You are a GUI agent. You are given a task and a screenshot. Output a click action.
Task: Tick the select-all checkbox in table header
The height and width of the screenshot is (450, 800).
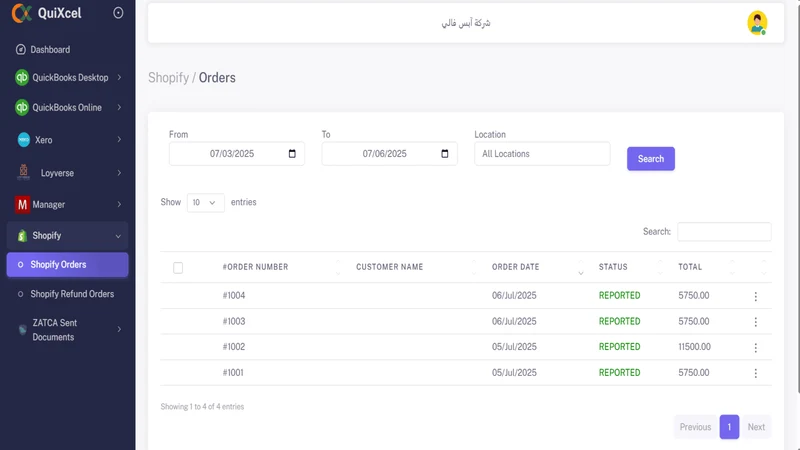178,268
